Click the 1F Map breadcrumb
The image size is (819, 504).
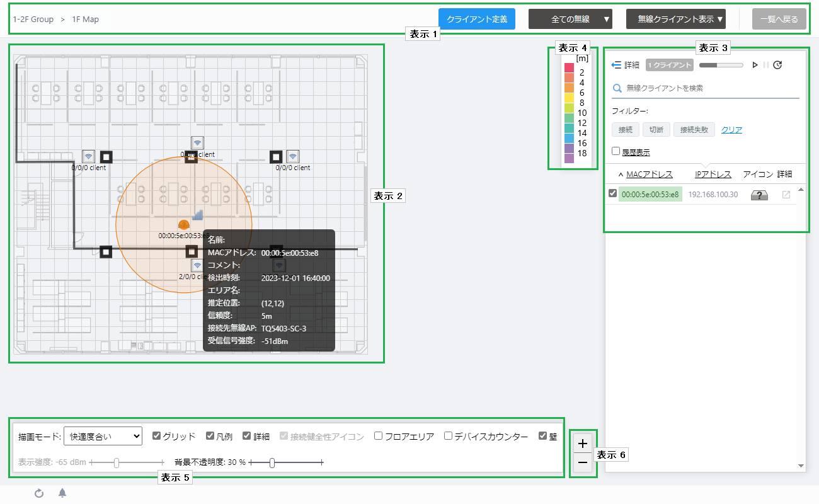(x=86, y=20)
